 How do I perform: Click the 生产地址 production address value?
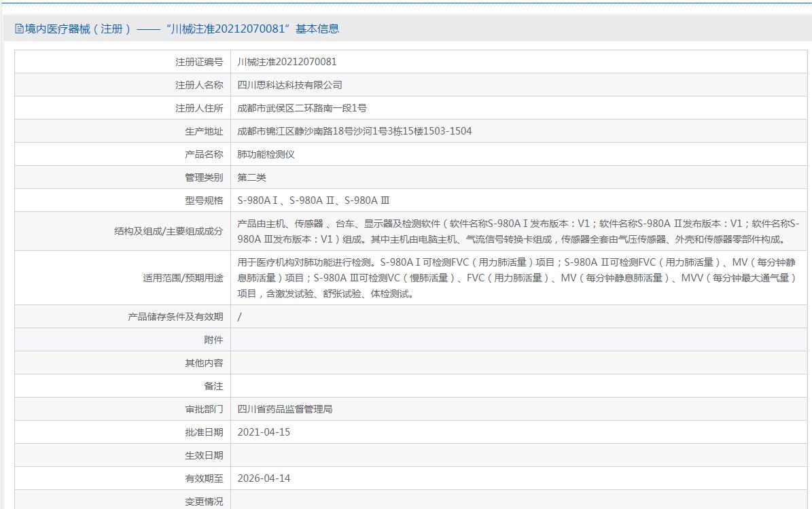[354, 131]
